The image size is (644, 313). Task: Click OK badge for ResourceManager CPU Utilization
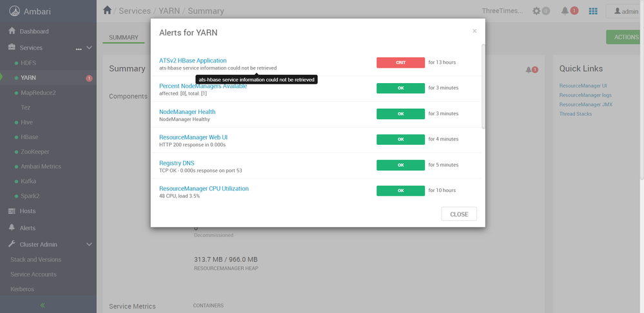click(400, 191)
